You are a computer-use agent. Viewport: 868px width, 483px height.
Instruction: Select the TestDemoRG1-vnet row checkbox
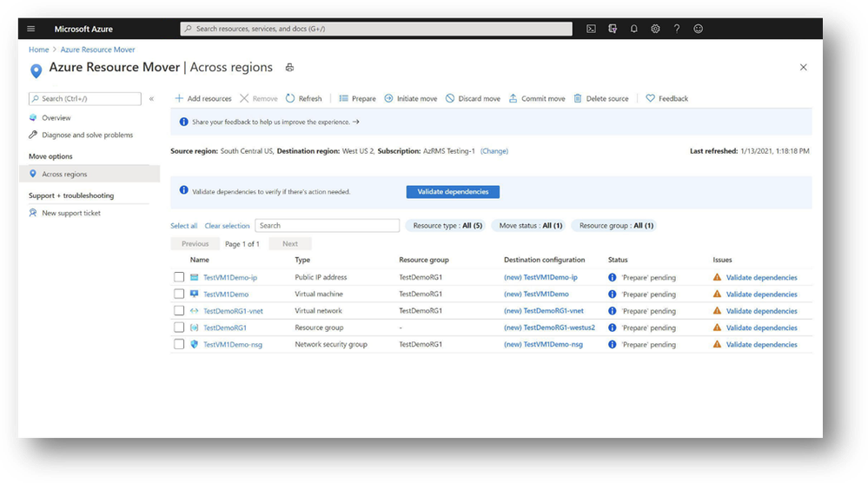[x=179, y=310]
